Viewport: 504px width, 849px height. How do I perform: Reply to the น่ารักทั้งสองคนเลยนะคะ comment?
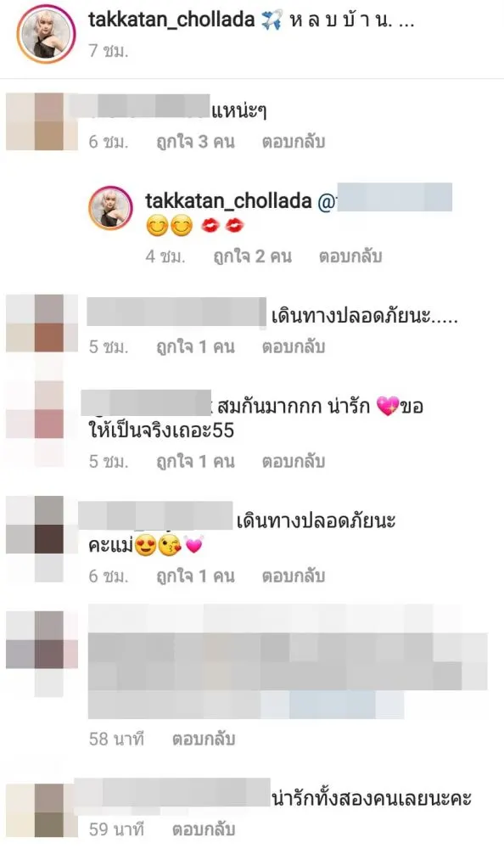pyautogui.click(x=204, y=829)
